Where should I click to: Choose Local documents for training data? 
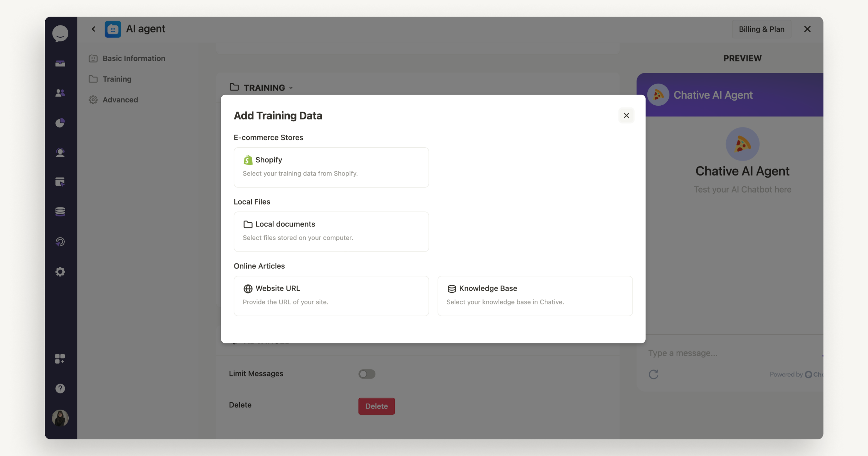tap(331, 231)
